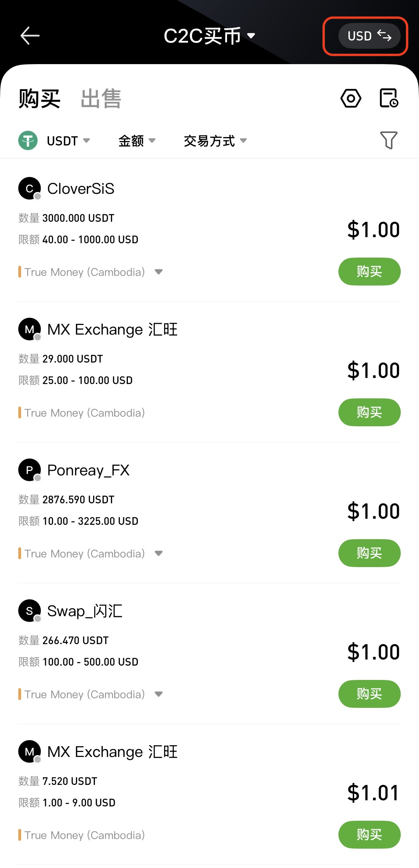Open the order history icon
This screenshot has height=868, width=419.
tap(389, 98)
